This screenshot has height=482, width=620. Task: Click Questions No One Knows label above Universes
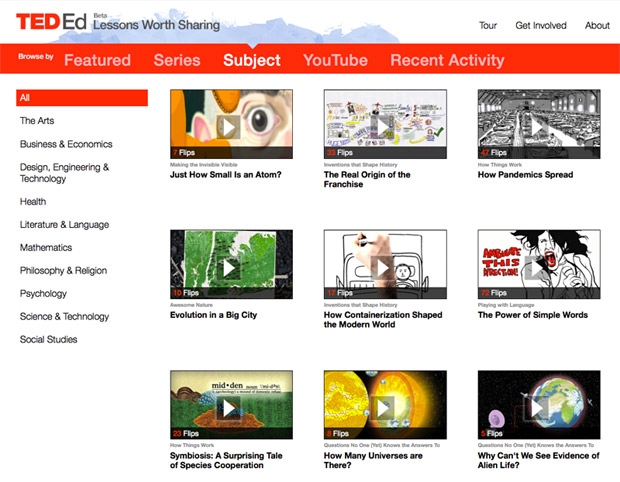tap(382, 445)
